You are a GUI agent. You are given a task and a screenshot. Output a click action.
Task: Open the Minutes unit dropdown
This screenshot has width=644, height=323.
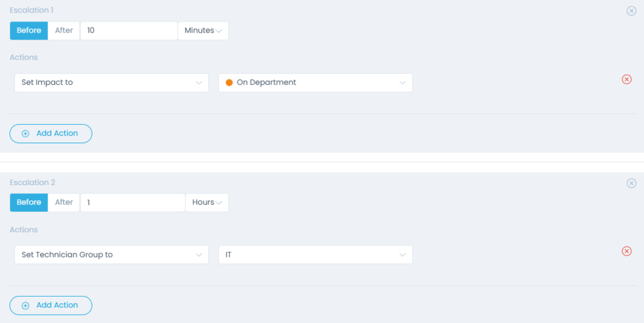point(203,31)
